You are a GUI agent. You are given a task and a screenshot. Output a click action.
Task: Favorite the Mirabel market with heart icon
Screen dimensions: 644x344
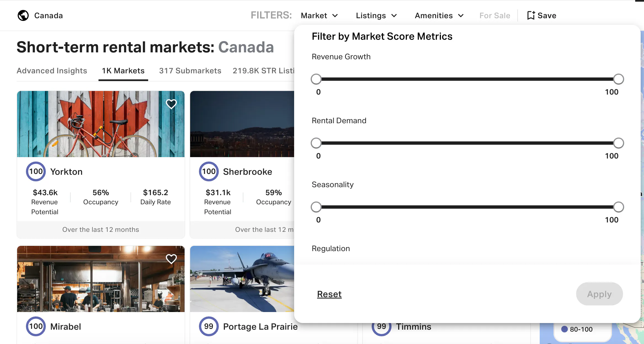171,259
